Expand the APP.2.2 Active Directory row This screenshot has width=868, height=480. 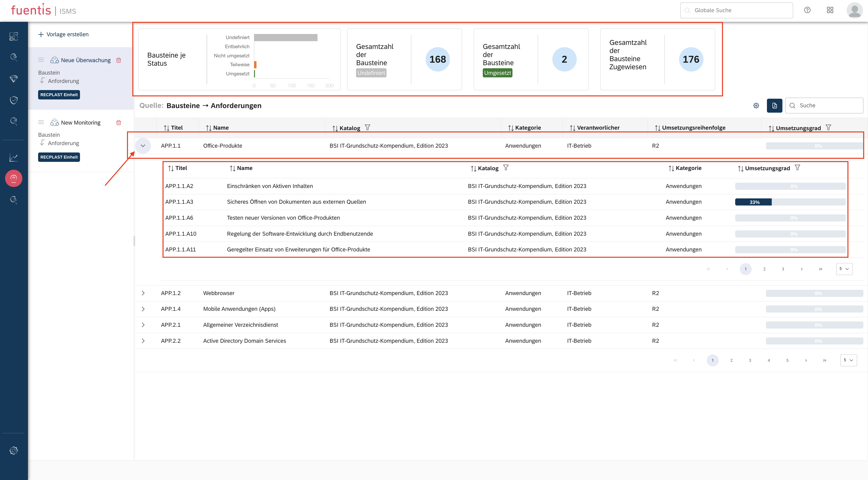(x=143, y=341)
